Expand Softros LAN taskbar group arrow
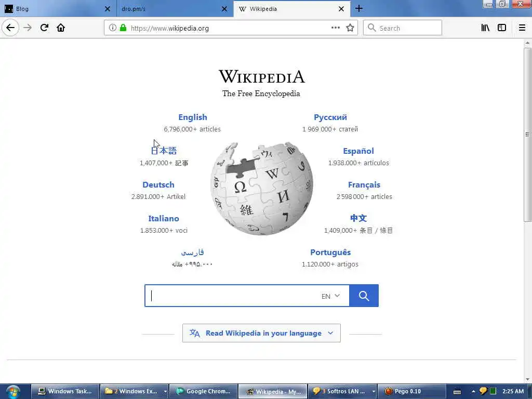Image resolution: width=532 pixels, height=399 pixels. click(x=373, y=392)
